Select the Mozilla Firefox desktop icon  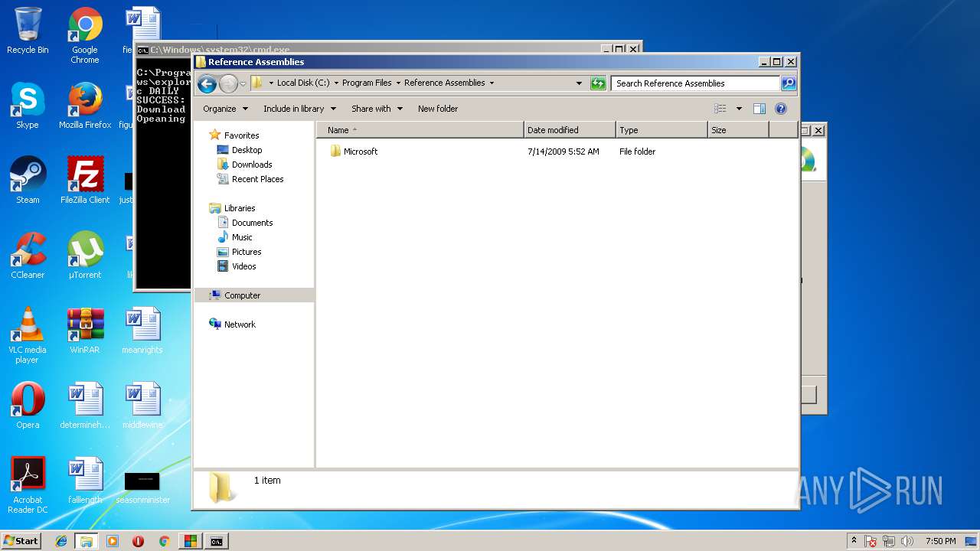85,106
